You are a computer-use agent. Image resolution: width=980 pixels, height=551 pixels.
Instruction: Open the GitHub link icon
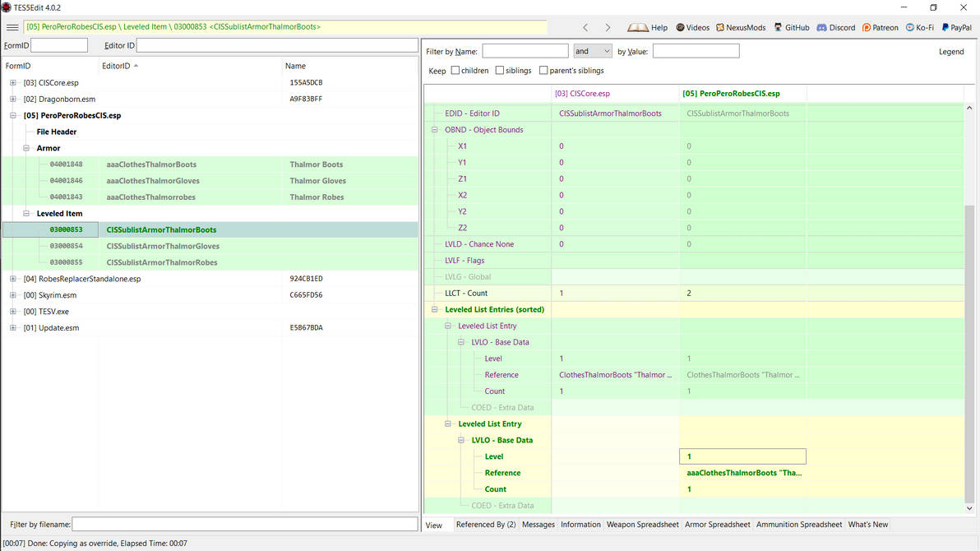coord(778,27)
